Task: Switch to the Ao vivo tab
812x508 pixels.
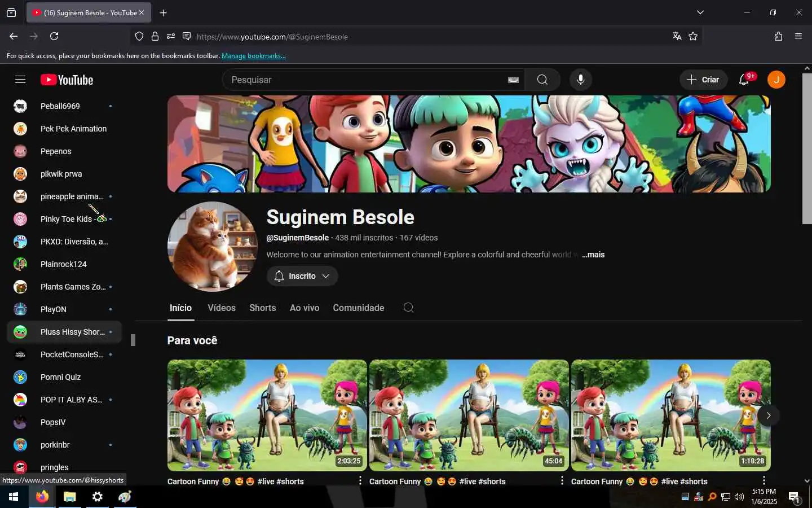Action: tap(304, 308)
